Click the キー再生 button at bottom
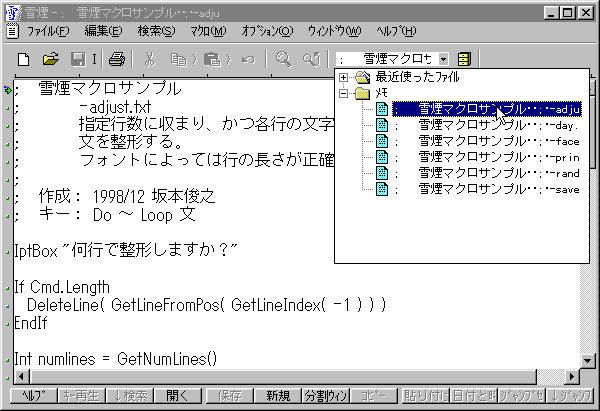The image size is (600, 411). 82,396
